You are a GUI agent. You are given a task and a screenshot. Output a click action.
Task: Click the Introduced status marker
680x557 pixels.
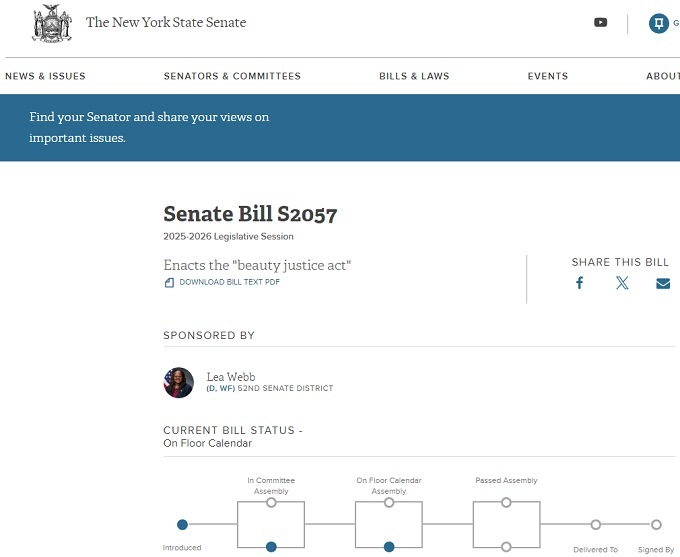[x=182, y=524]
